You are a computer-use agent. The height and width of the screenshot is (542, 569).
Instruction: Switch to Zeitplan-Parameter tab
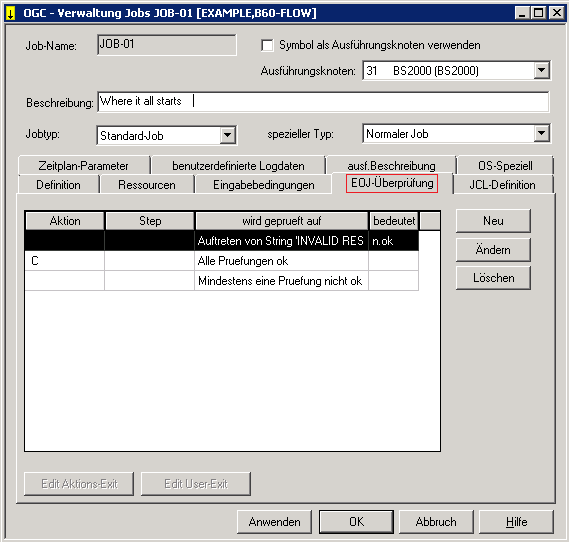[83, 165]
